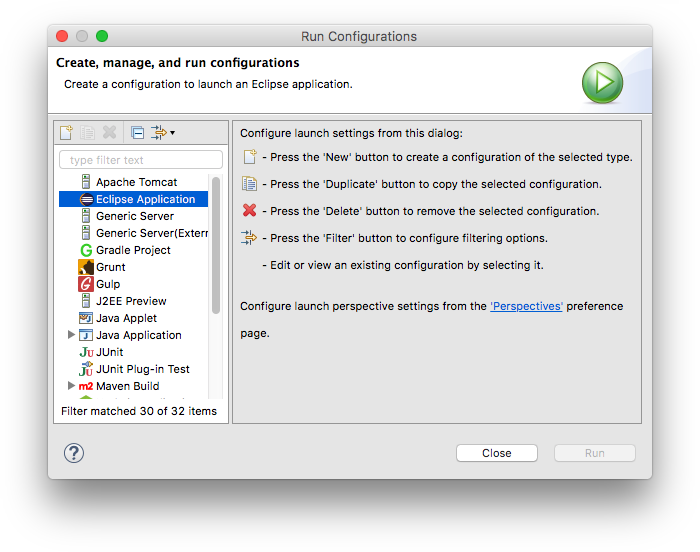Click the Grunt boar icon
This screenshot has height=552, width=700.
point(86,267)
